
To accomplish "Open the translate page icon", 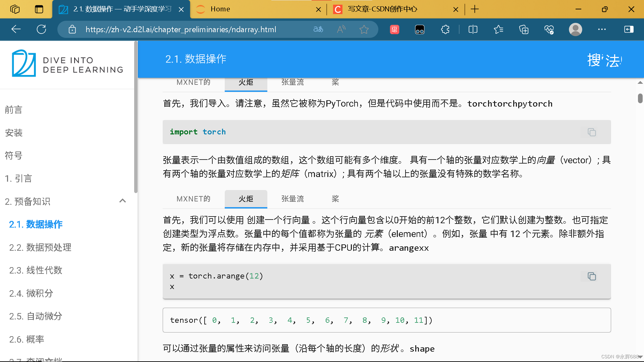I will coord(318,29).
